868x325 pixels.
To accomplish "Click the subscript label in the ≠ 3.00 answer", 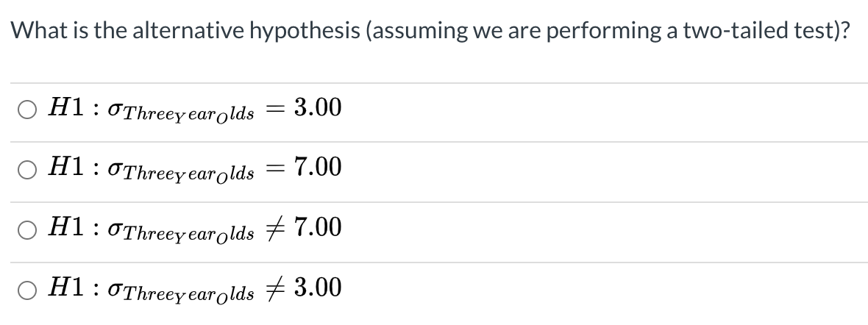I will (190, 294).
